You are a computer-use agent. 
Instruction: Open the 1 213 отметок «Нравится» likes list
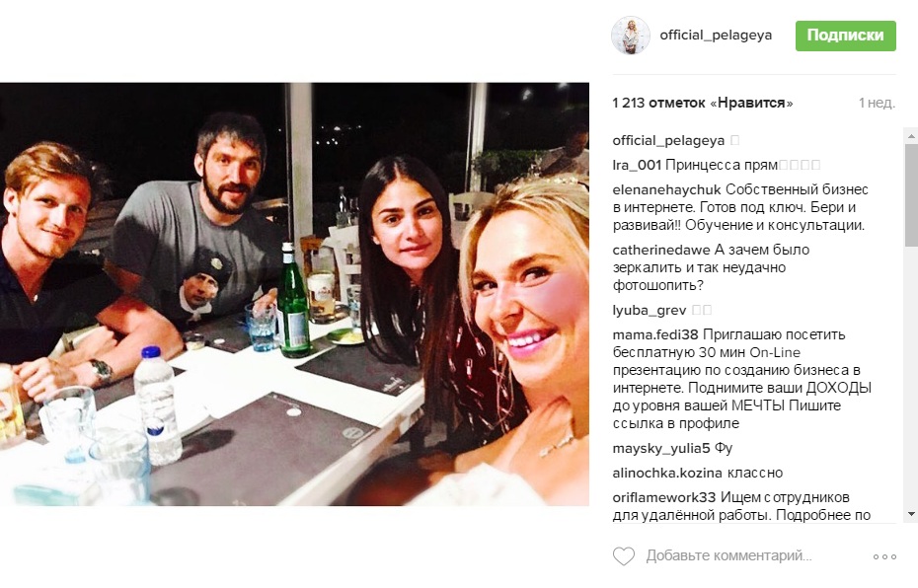703,103
